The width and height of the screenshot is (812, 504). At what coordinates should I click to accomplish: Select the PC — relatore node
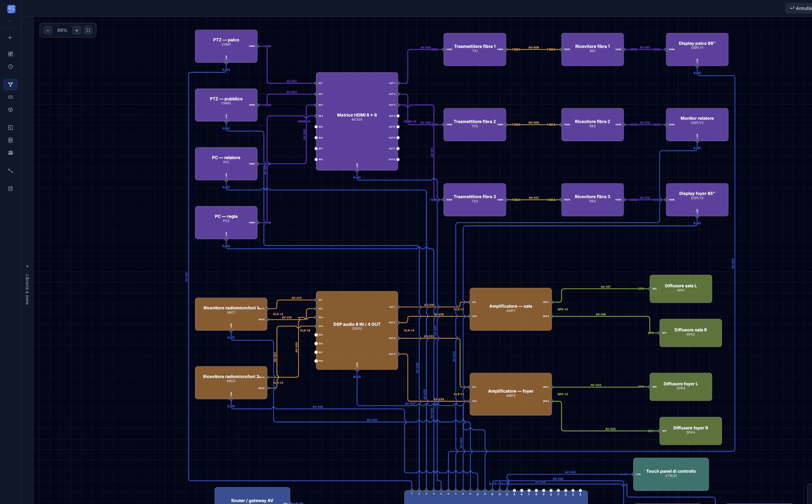pyautogui.click(x=226, y=164)
